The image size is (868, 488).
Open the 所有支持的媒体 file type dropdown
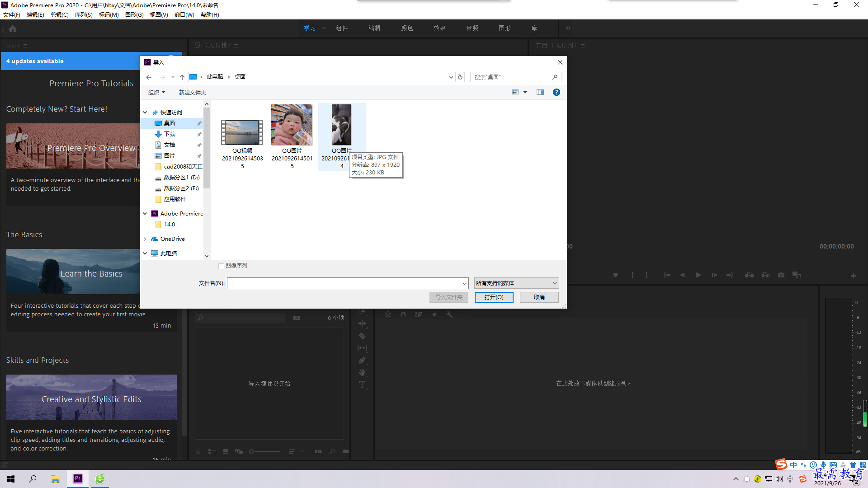pos(516,283)
